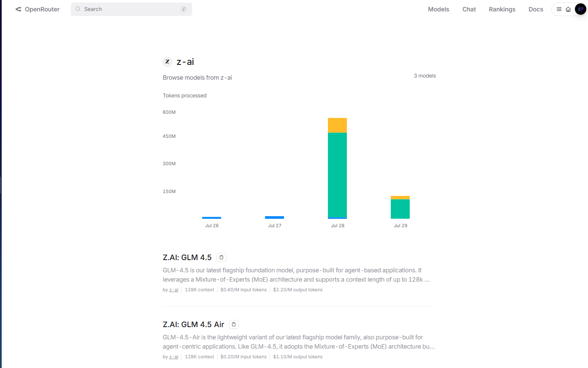Viewport: 588px width, 368px height.
Task: Open the Models menu item
Action: click(x=438, y=9)
